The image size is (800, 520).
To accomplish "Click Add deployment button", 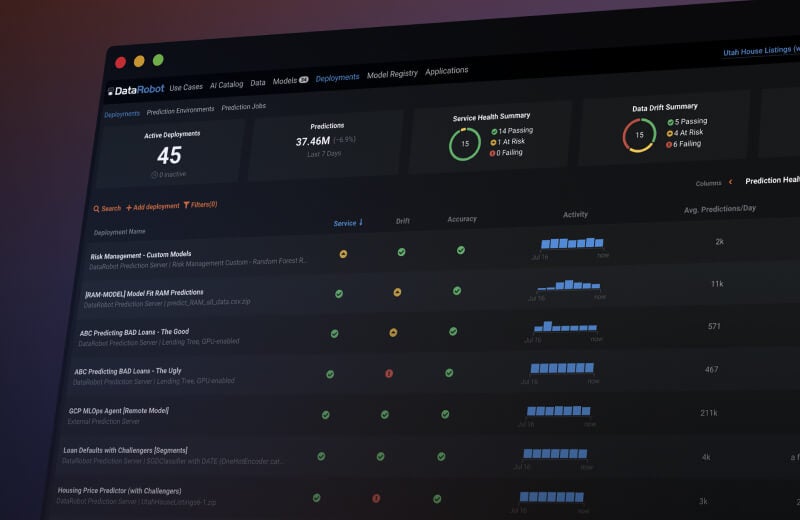I will [153, 206].
